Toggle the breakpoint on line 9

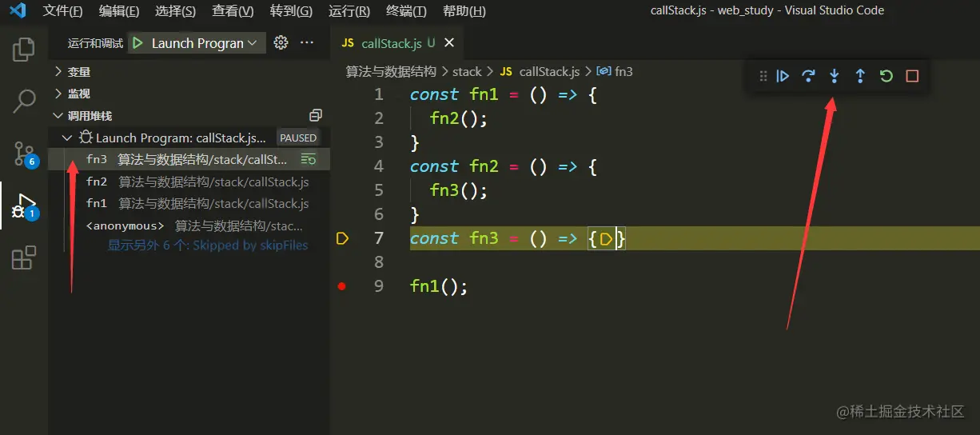(x=342, y=285)
